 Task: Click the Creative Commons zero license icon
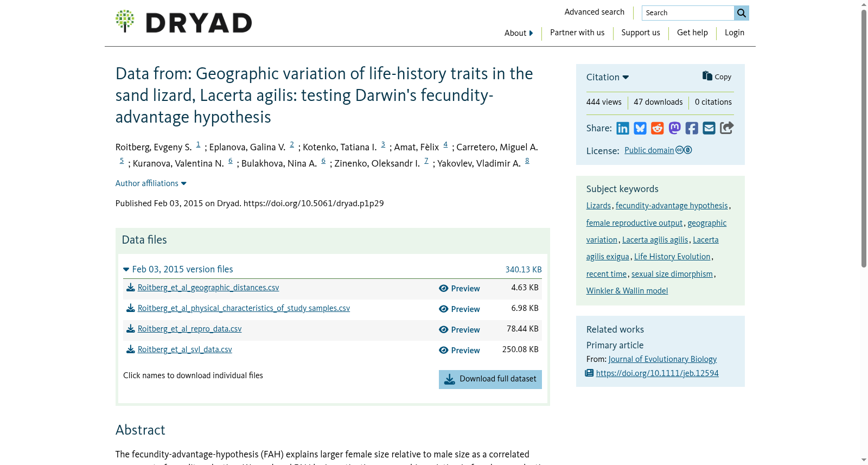684,150
